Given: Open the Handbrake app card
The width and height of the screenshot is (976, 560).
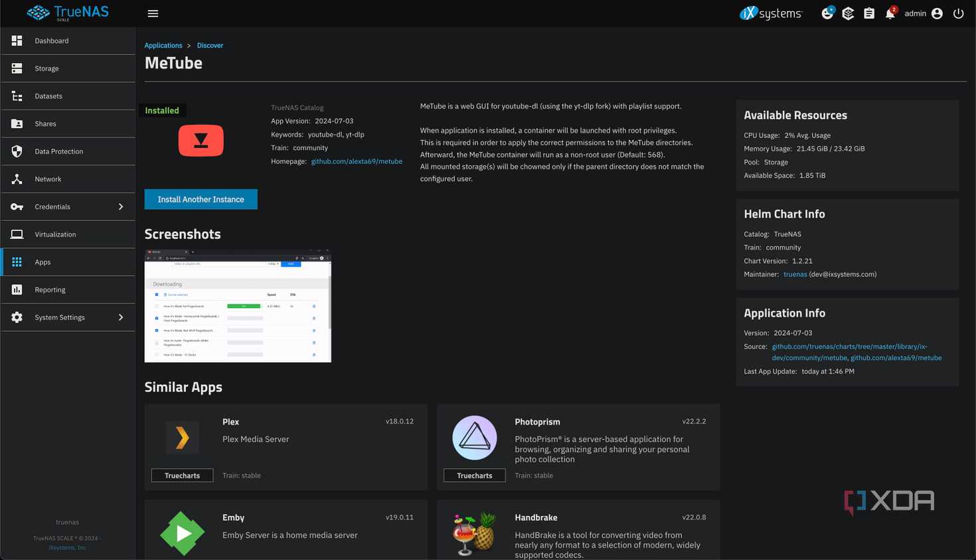Looking at the screenshot, I should point(578,529).
